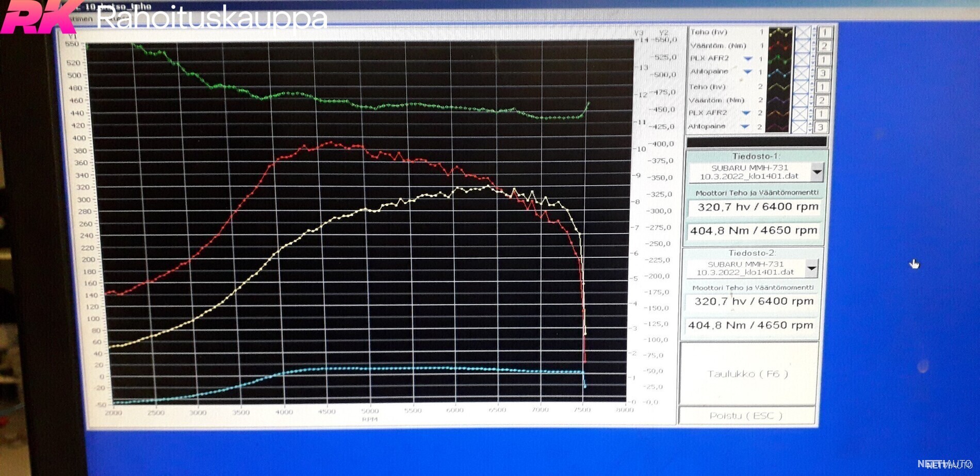
Task: Click Teho (hv) label for file 1
Action: [x=708, y=32]
